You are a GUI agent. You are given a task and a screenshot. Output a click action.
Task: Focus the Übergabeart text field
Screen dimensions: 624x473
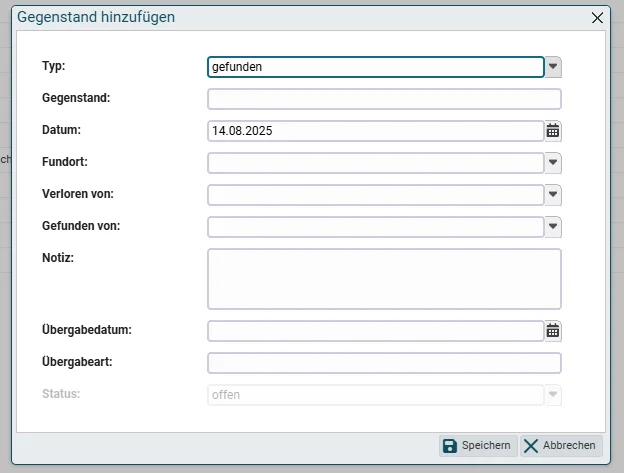(x=384, y=363)
